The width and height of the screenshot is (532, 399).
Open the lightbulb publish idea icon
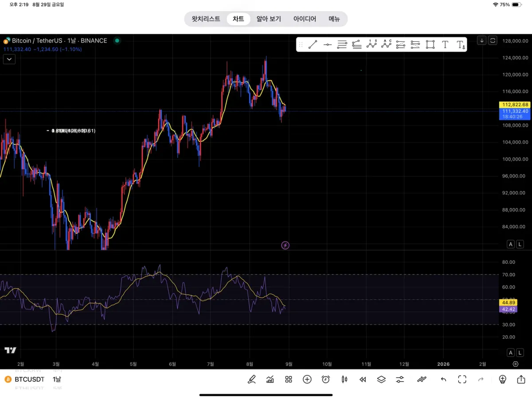pyautogui.click(x=503, y=379)
